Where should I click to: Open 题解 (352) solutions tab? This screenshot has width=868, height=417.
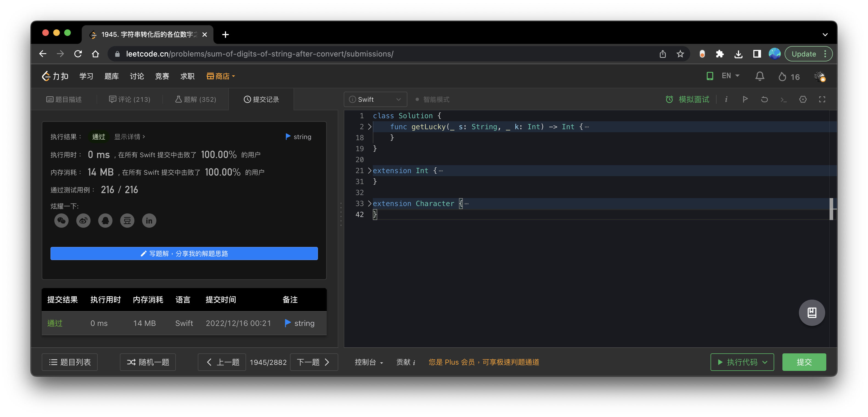[x=196, y=99]
